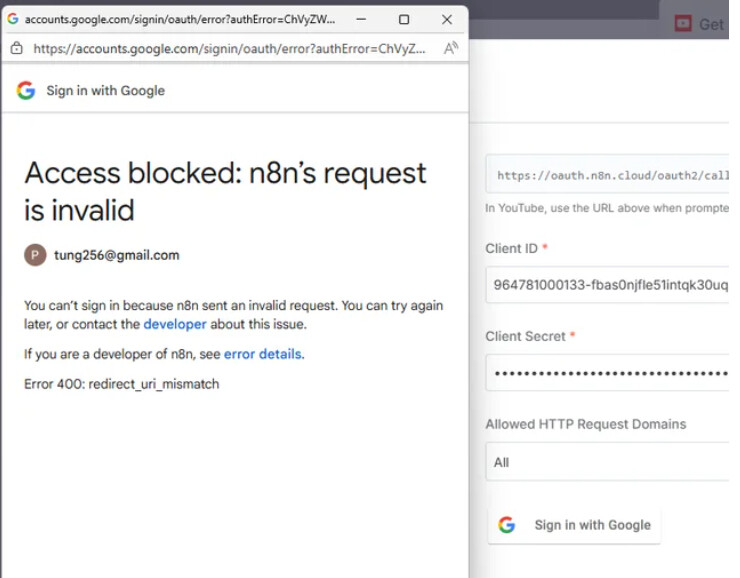Viewport: 740px width, 578px height.
Task: Click the tung256@gmail.com account email
Action: (116, 255)
